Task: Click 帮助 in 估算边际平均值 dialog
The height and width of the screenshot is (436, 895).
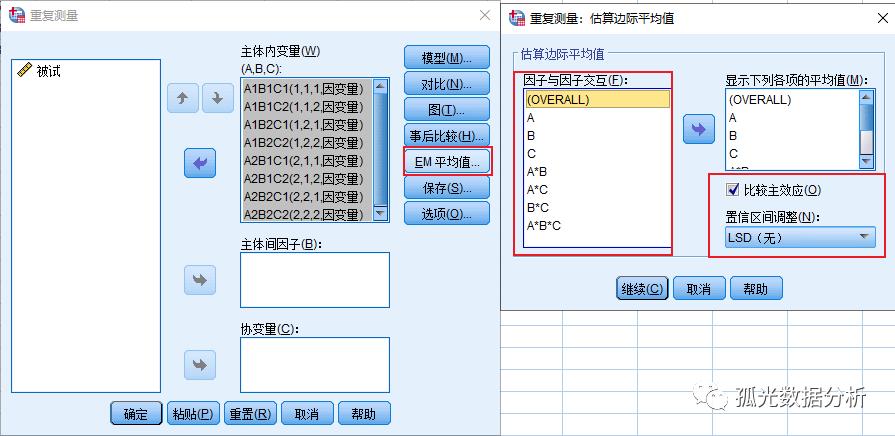Action: 756,289
